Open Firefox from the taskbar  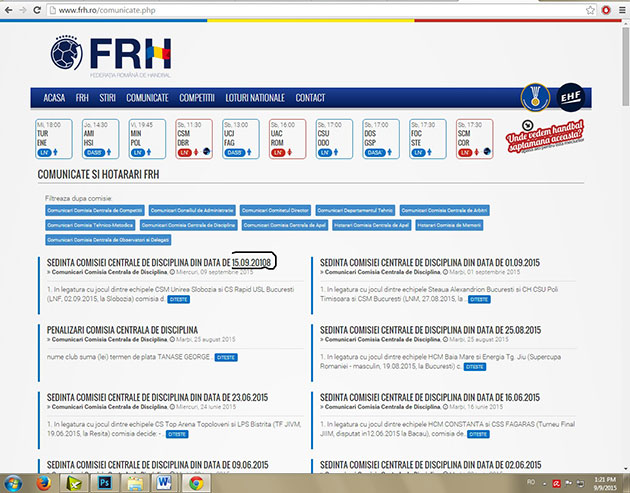(43, 483)
